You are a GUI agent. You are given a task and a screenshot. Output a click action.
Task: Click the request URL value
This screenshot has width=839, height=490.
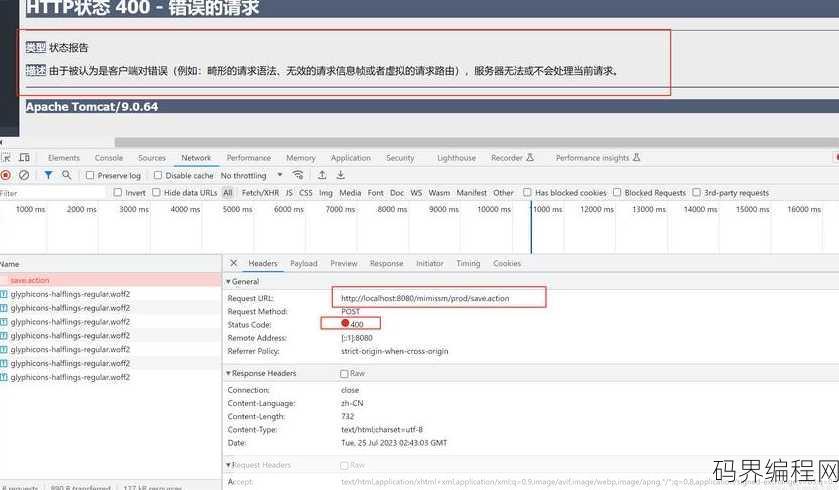click(425, 298)
